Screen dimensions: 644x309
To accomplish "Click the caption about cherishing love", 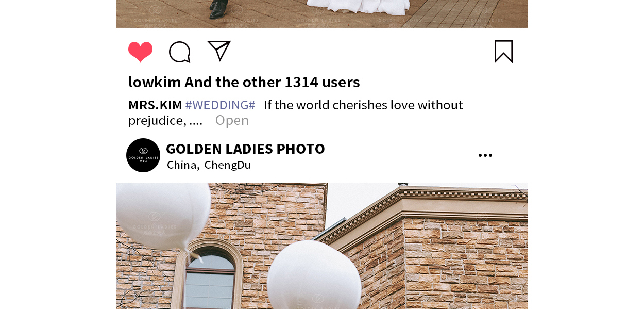I will click(296, 112).
